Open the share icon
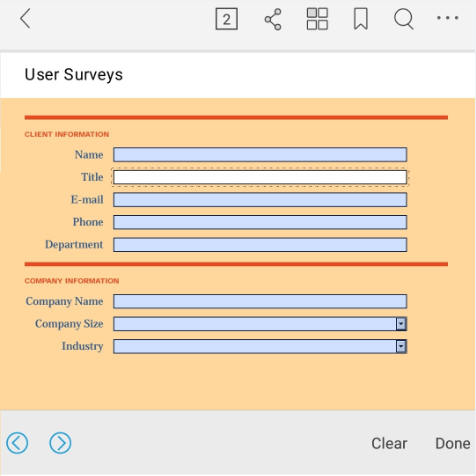Image resolution: width=476 pixels, height=476 pixels. 273,19
